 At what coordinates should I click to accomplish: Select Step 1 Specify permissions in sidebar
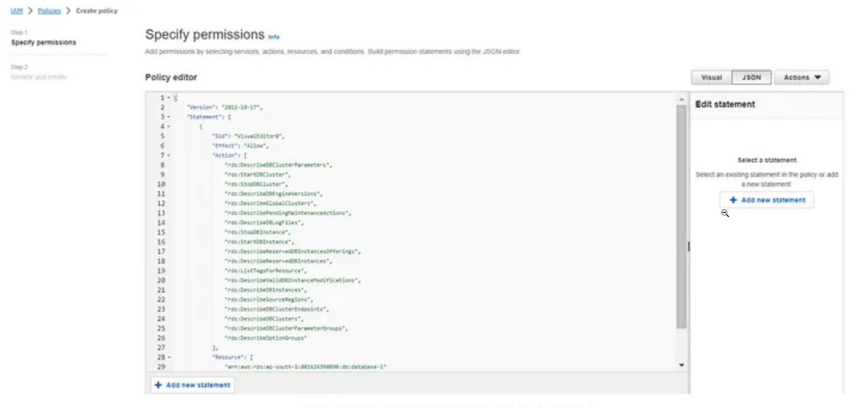tap(43, 42)
